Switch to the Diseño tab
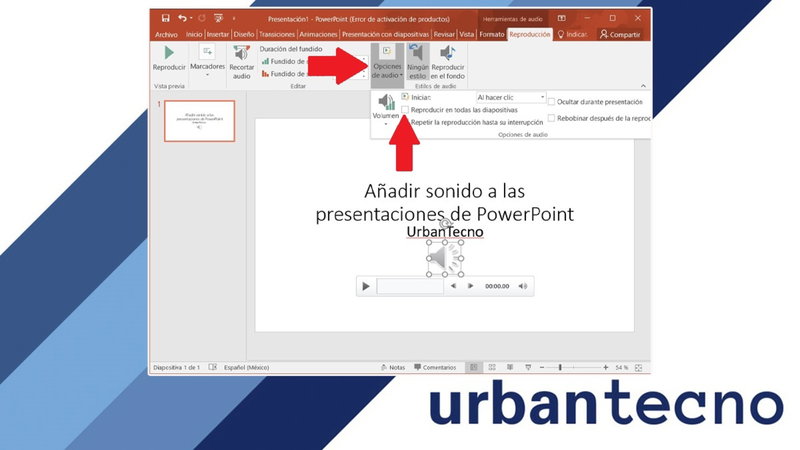This screenshot has width=800, height=450. click(x=244, y=35)
